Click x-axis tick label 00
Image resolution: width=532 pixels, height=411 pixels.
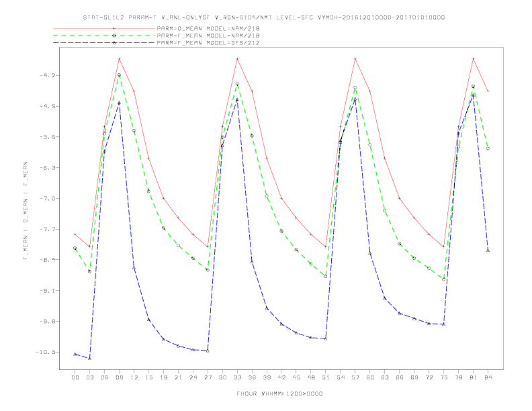tap(75, 377)
